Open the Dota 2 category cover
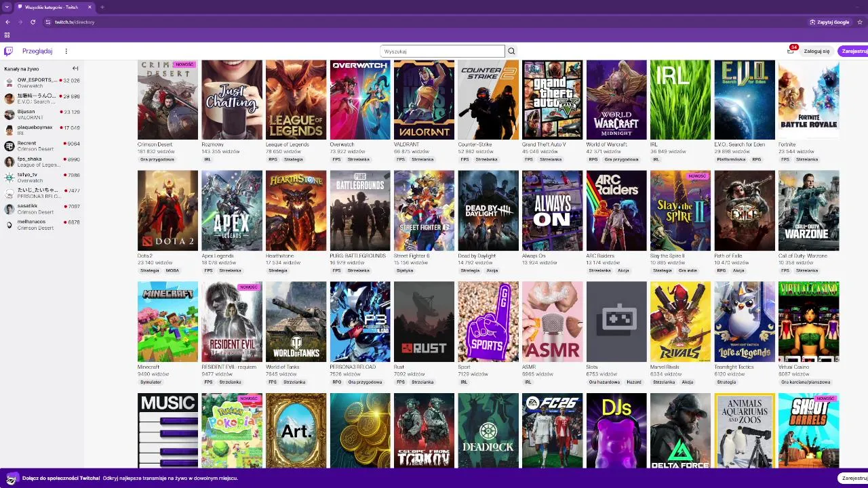The image size is (868, 488). coord(167,211)
